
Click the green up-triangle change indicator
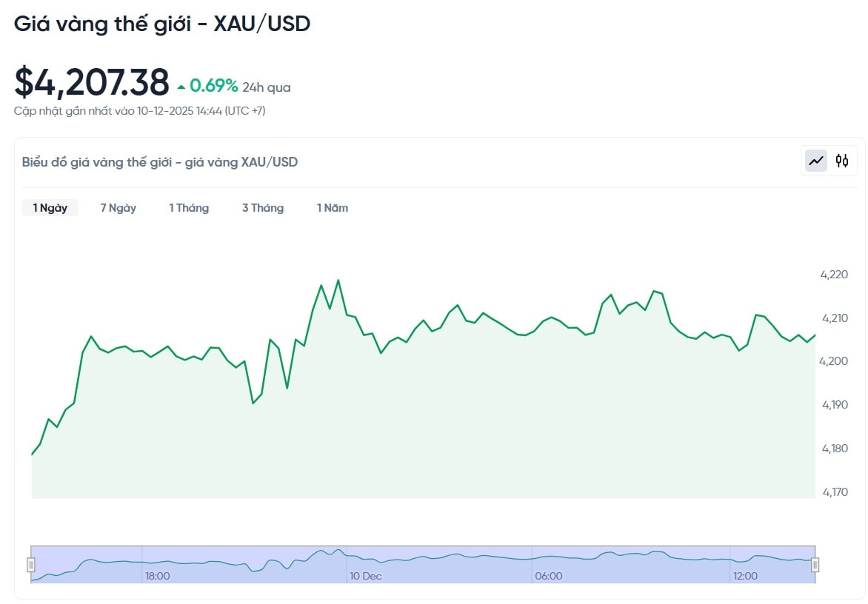pyautogui.click(x=181, y=87)
